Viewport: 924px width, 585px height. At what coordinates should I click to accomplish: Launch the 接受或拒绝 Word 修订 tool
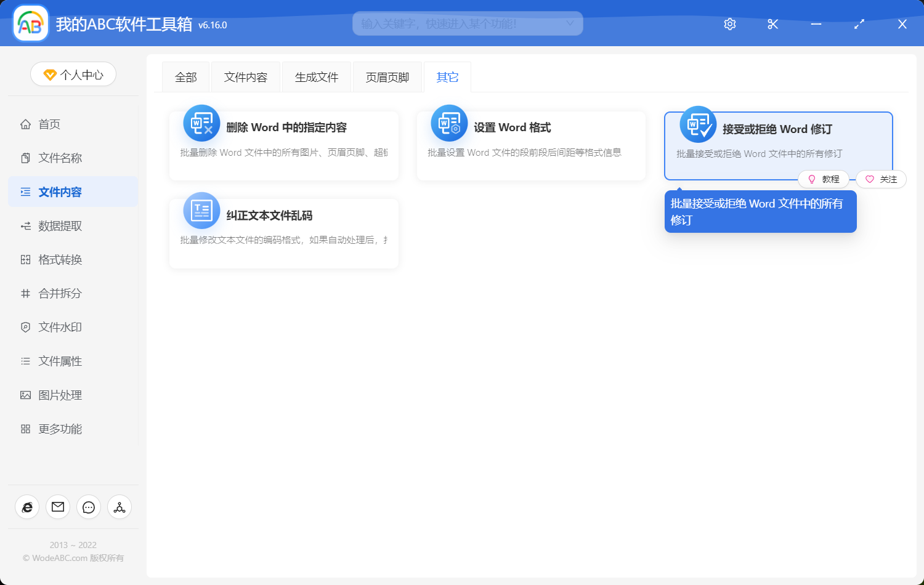(777, 129)
